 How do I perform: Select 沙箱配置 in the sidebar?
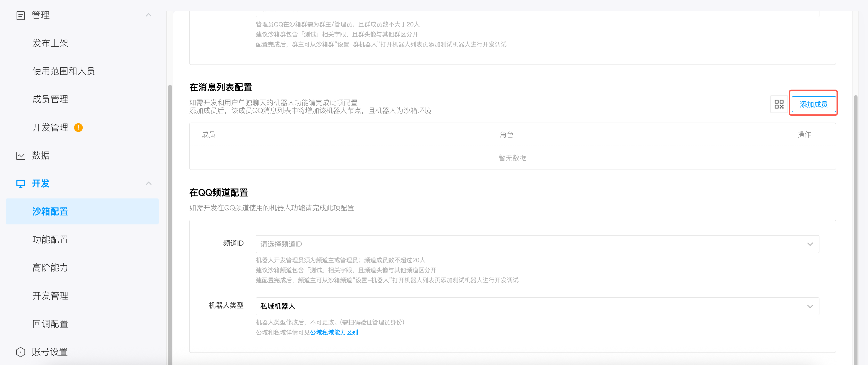click(x=50, y=211)
